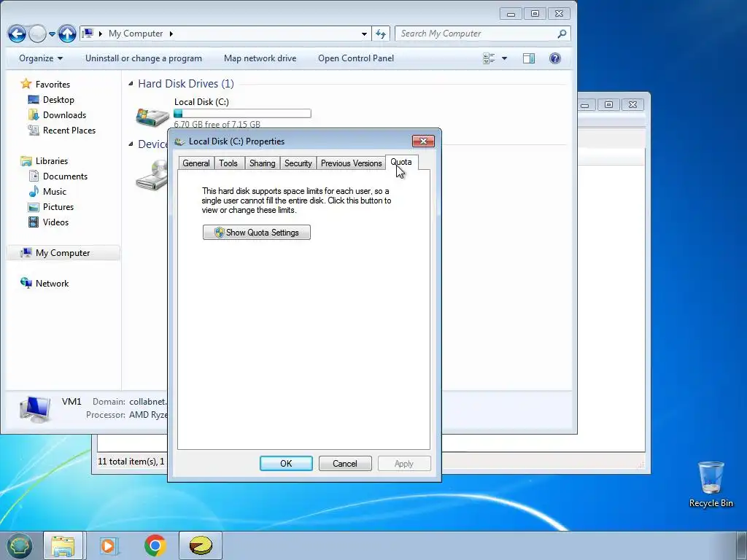Click the yellow disk-usage taskbar icon
The height and width of the screenshot is (560, 747).
(201, 545)
